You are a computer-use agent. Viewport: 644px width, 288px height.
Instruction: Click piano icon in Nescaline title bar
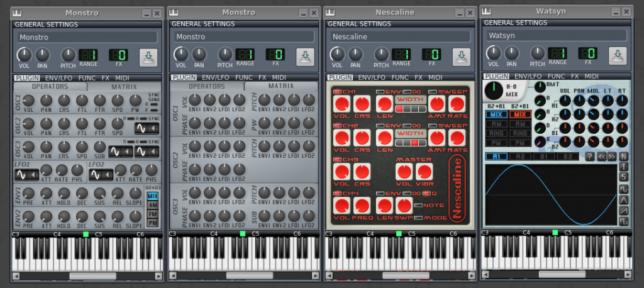331,13
